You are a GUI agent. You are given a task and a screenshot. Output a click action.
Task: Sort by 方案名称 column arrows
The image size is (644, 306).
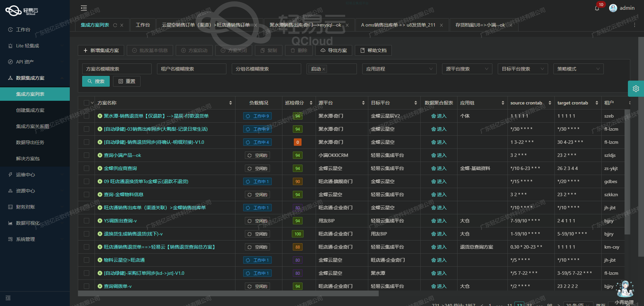(230, 103)
